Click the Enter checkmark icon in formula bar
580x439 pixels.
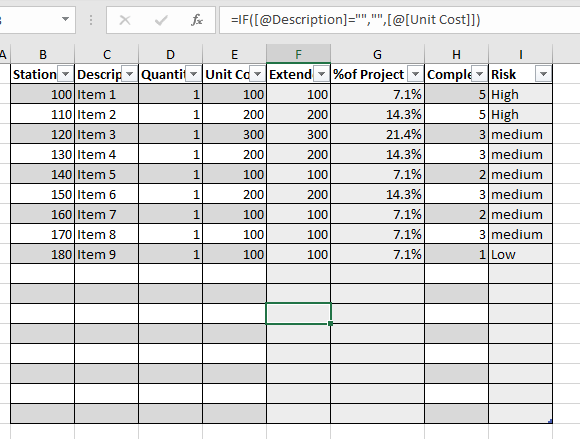[161, 20]
